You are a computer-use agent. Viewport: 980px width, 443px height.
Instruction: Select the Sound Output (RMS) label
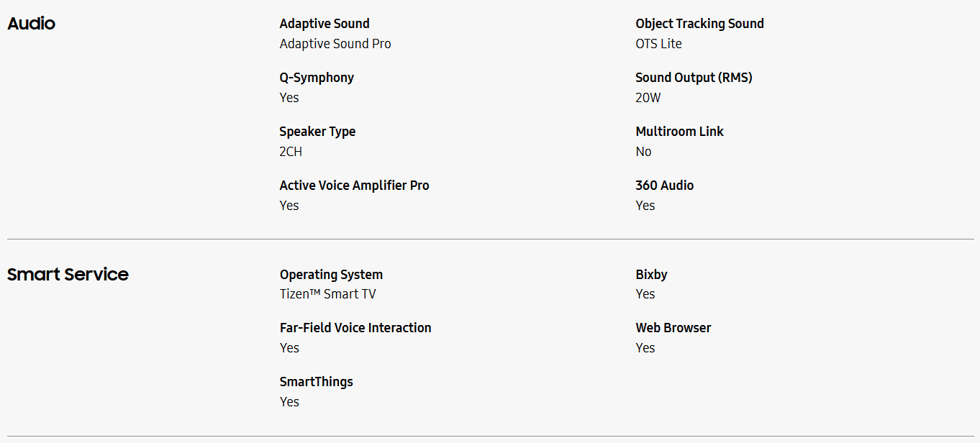(694, 78)
